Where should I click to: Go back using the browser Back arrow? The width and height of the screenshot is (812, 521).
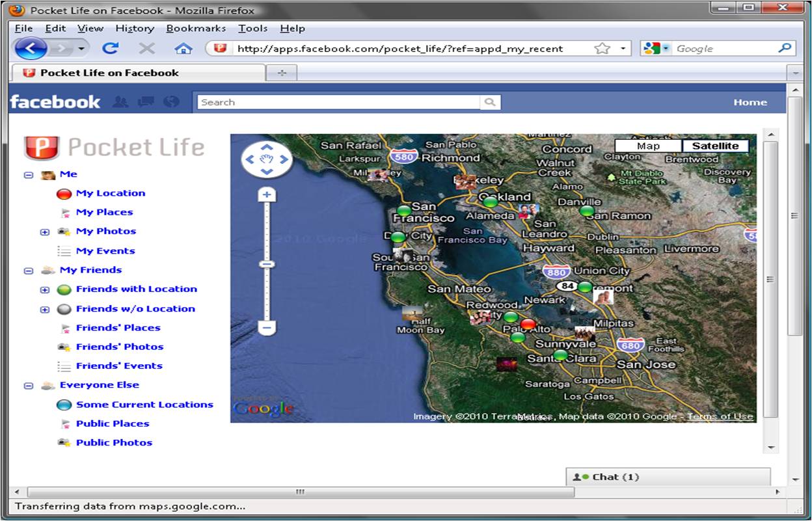point(30,49)
